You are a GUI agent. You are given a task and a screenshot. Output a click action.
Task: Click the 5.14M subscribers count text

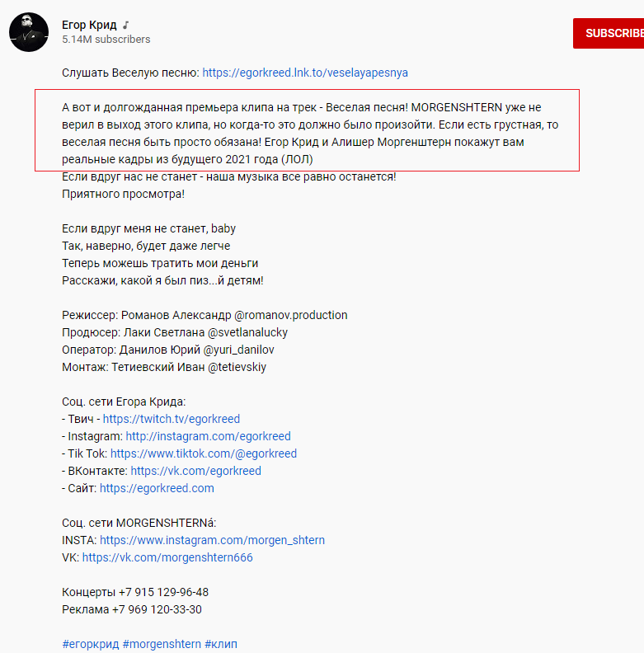click(x=106, y=39)
